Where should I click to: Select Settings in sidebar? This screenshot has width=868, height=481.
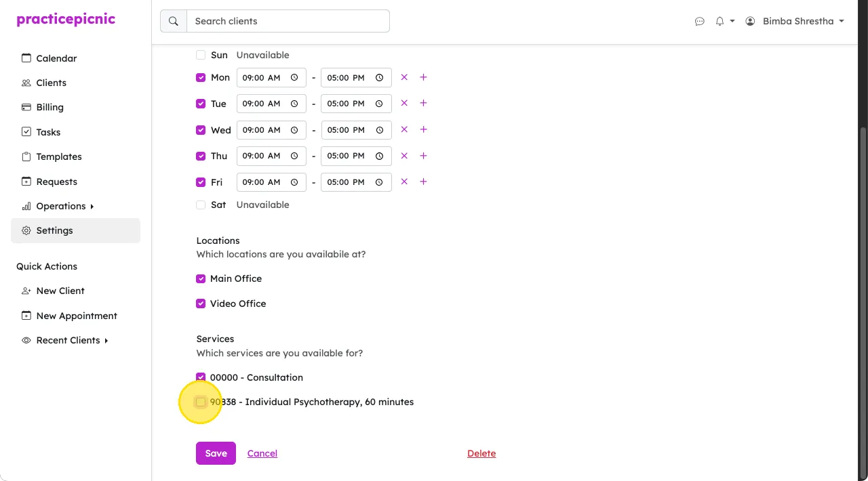point(75,230)
